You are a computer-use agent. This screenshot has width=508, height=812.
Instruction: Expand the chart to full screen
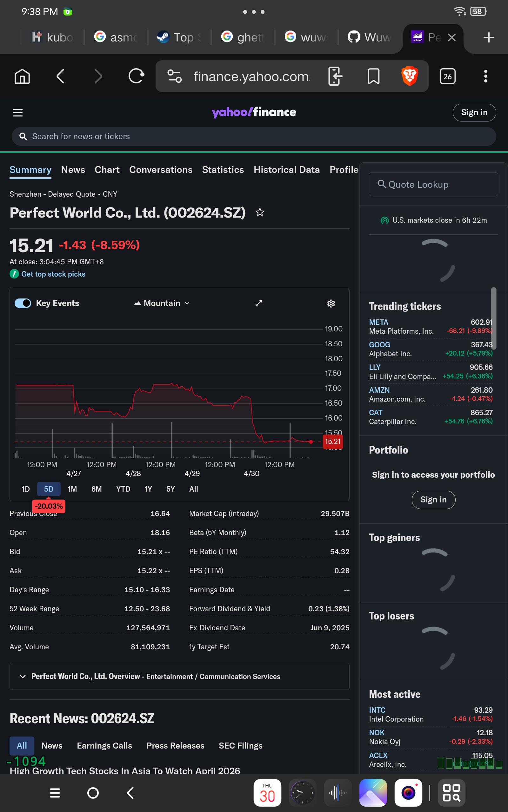point(259,303)
